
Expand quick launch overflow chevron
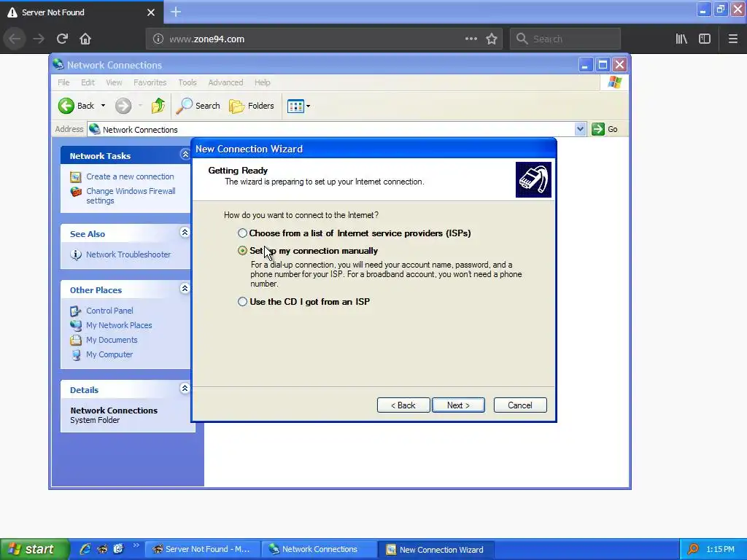(136, 545)
